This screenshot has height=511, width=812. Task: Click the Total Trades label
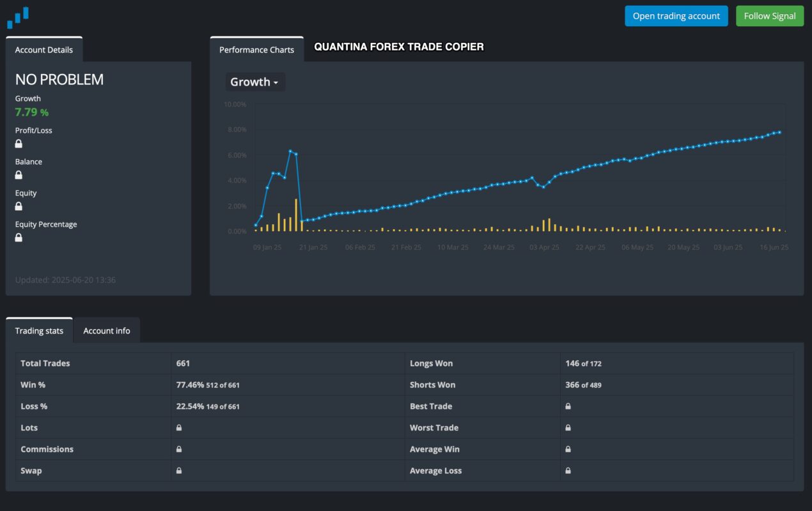(45, 363)
